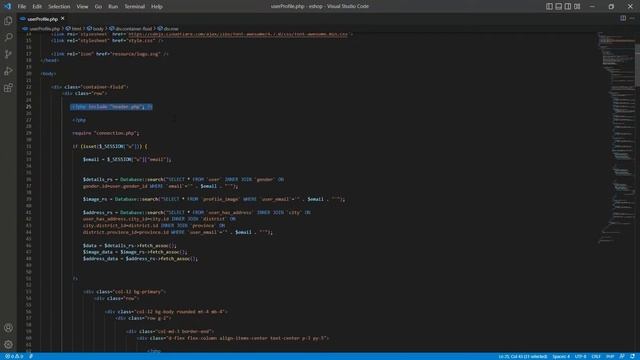This screenshot has height=360, width=640.
Task: Click the link rel icon logo.svg line
Action: [x=109, y=54]
